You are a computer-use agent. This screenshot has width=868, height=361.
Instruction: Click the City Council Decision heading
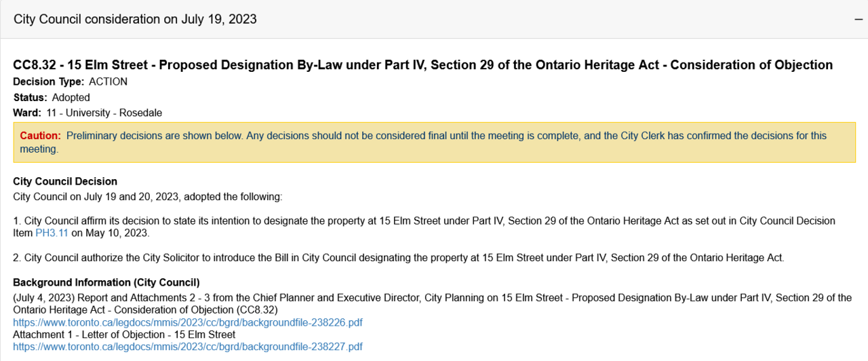pyautogui.click(x=65, y=181)
